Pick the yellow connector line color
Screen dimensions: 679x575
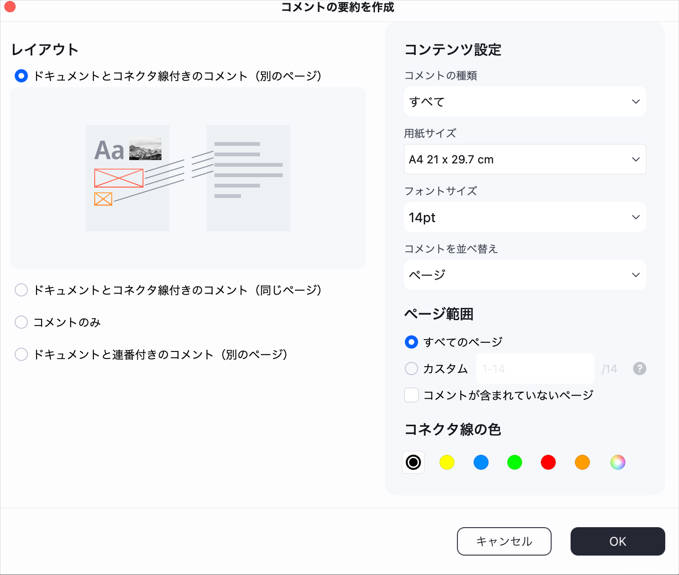click(447, 462)
